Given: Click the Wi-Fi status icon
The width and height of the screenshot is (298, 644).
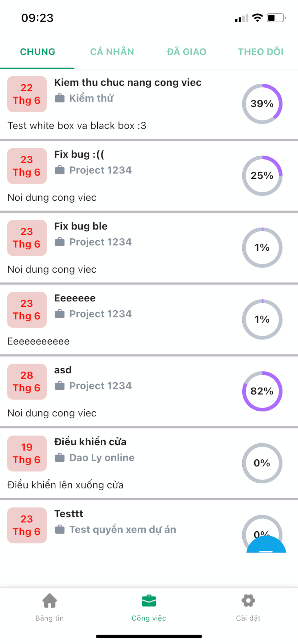Looking at the screenshot, I should pos(257,18).
